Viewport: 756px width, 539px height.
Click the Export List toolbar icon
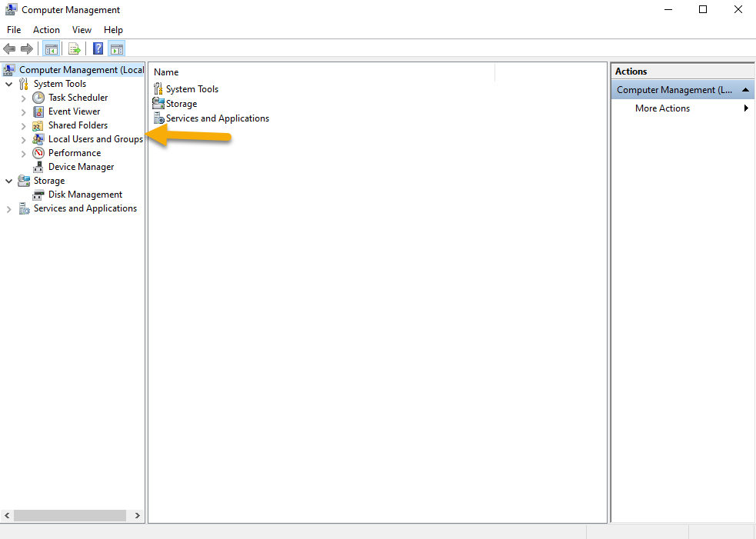point(75,49)
